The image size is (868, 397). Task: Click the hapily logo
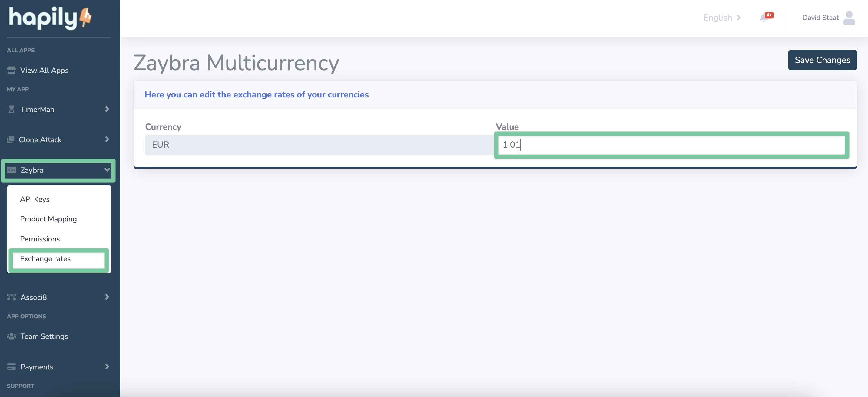pyautogui.click(x=50, y=18)
